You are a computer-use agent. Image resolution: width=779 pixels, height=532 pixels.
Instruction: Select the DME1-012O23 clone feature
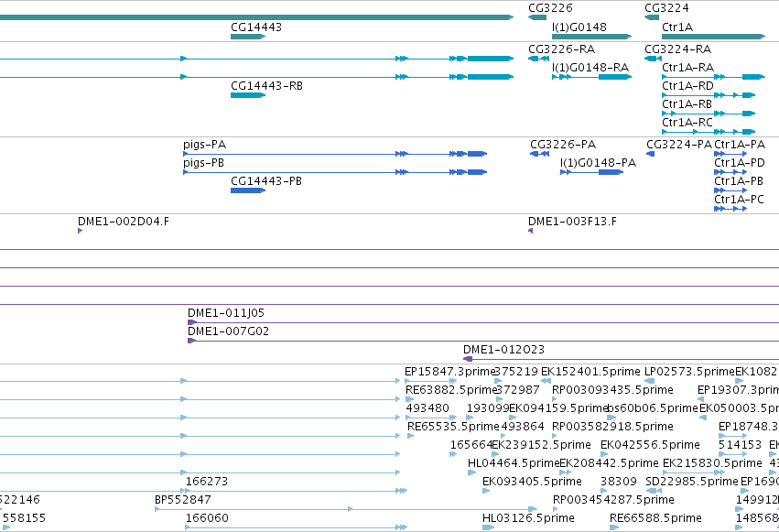(621, 359)
